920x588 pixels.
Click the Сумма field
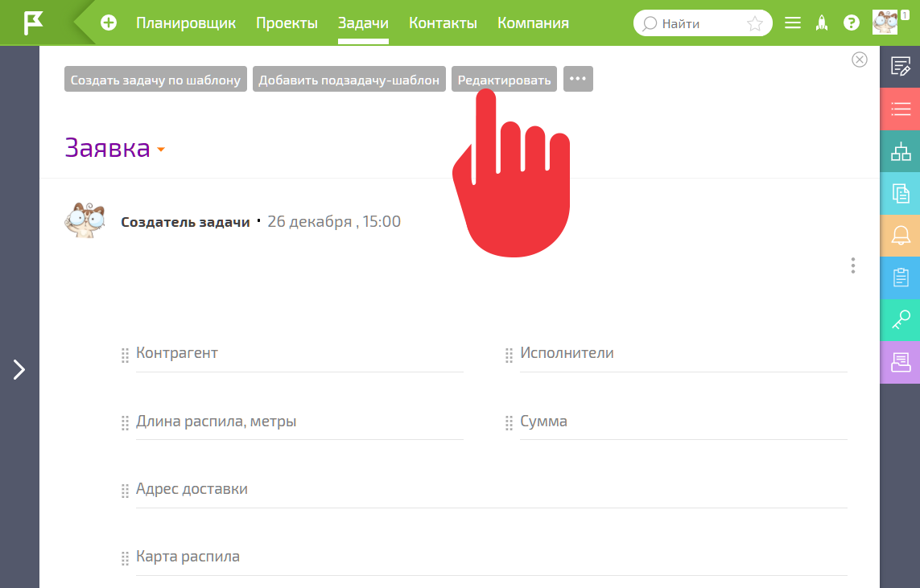683,422
